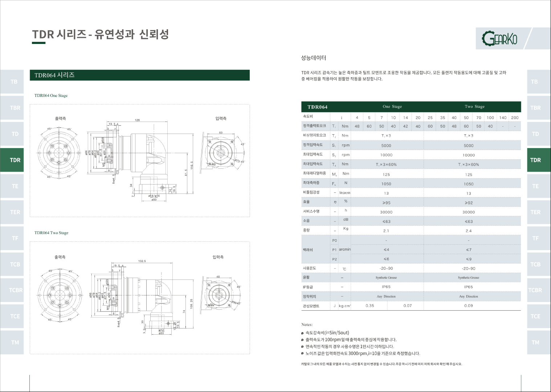This screenshot has height=392, width=551.
Task: Click the weight value '2.1'
Action: [x=386, y=231]
